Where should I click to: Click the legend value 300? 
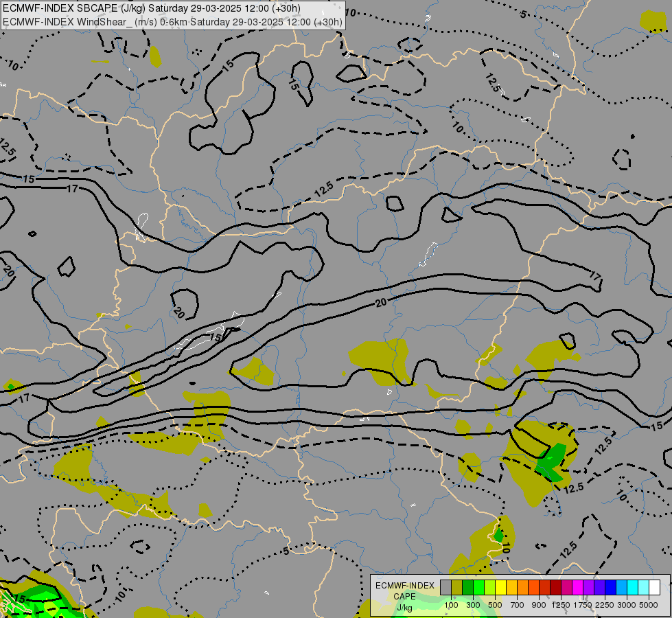473,605
